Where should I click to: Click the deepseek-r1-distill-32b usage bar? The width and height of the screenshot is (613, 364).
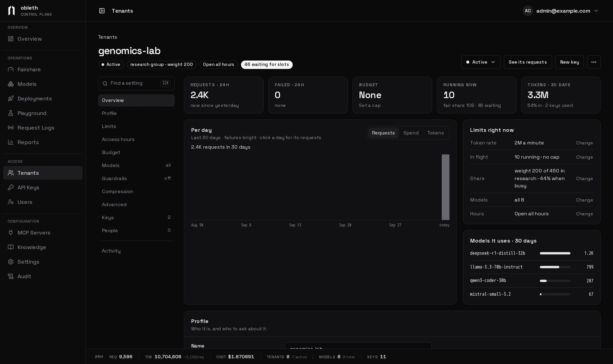(x=555, y=253)
